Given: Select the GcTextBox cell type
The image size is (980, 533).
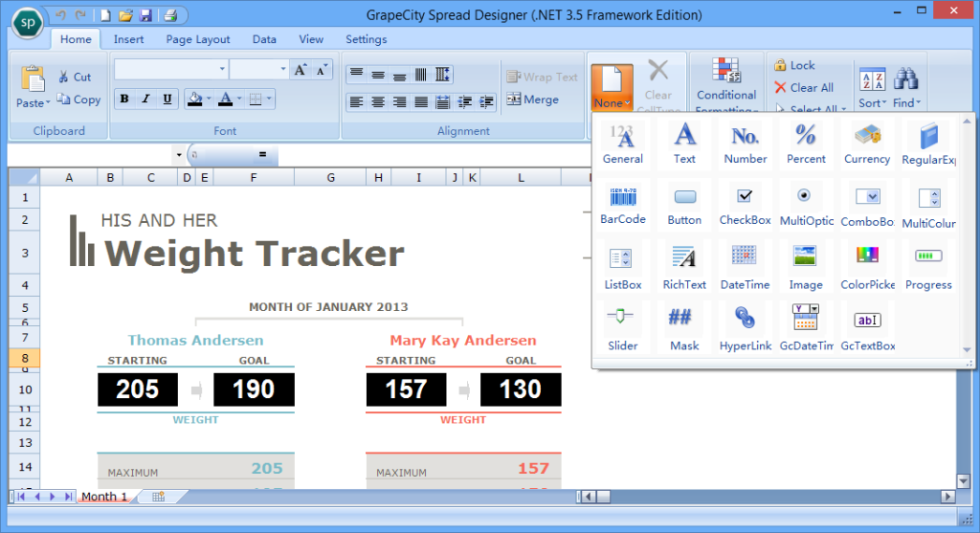Looking at the screenshot, I should point(867,328).
